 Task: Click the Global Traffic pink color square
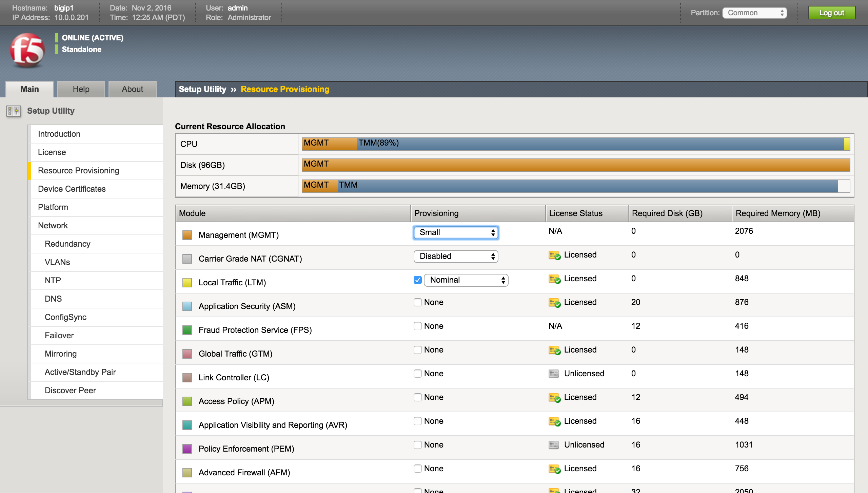click(187, 354)
